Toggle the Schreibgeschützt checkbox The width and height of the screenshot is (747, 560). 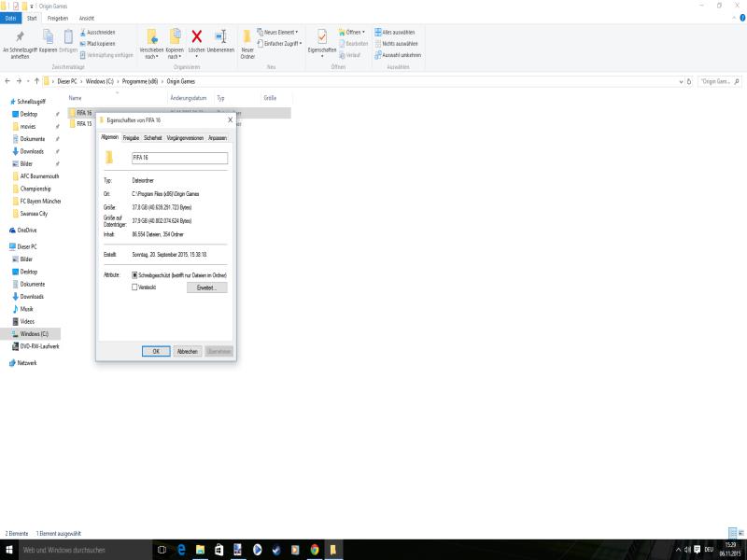tap(134, 275)
